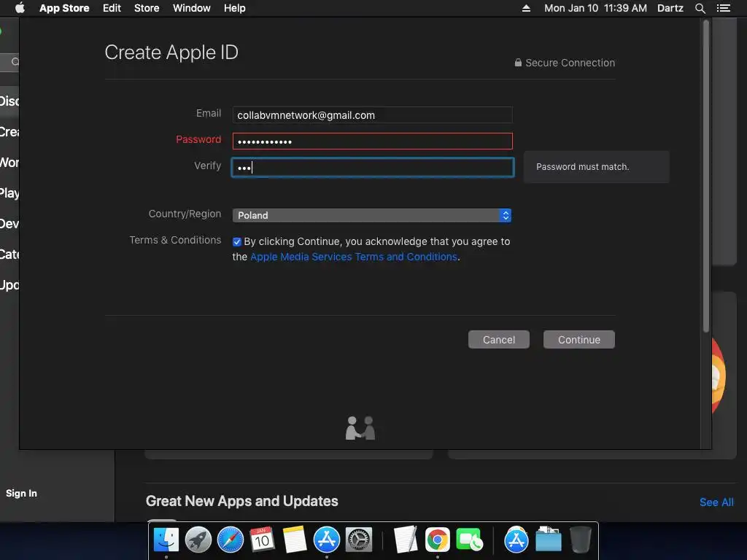
Task: Open the Notes app in dock
Action: point(295,540)
